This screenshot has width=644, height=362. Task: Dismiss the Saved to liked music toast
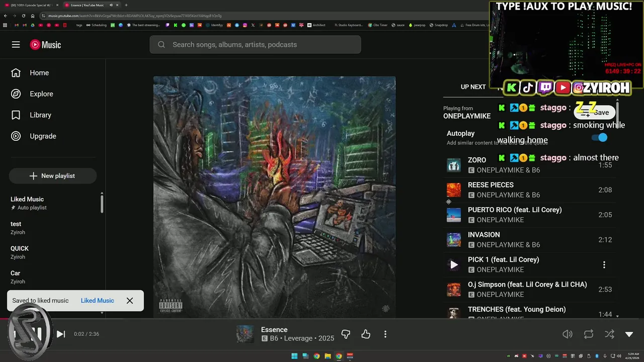pos(130,301)
